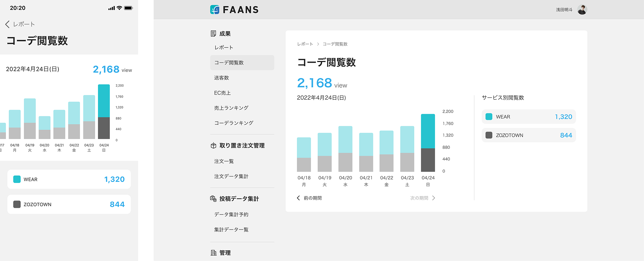The height and width of the screenshot is (261, 644).
Task: Click the FAANS logo icon
Action: tap(215, 10)
